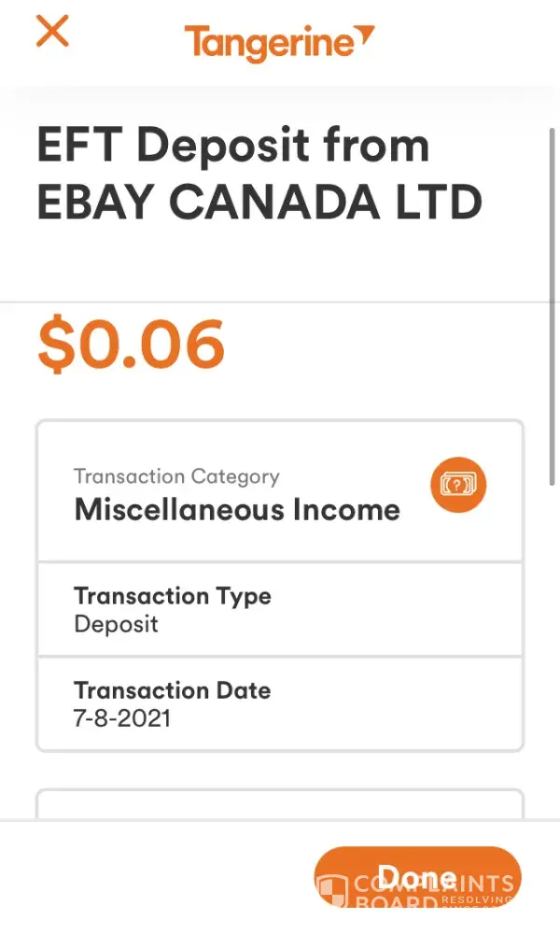Open the Transaction Category row
This screenshot has width=560, height=934.
point(280,492)
